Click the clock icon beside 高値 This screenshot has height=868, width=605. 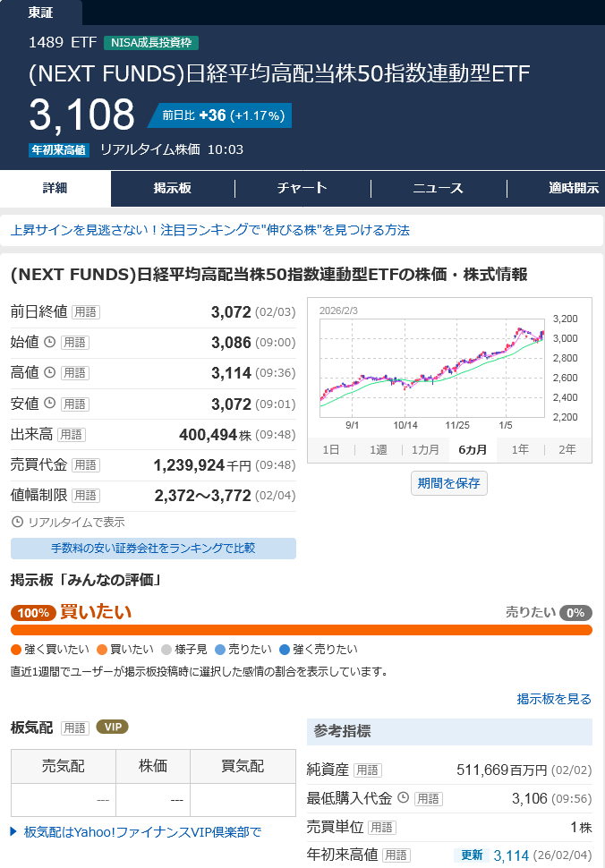(x=50, y=372)
